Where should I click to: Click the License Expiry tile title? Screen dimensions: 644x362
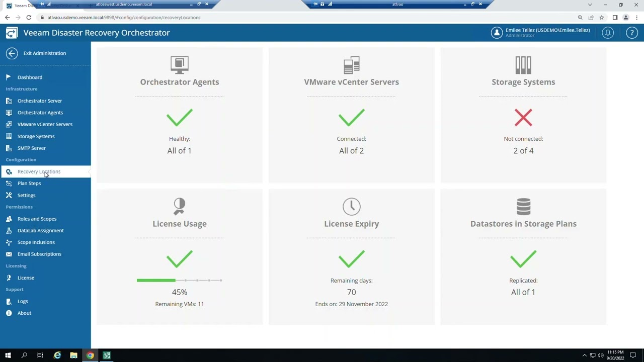click(x=352, y=224)
